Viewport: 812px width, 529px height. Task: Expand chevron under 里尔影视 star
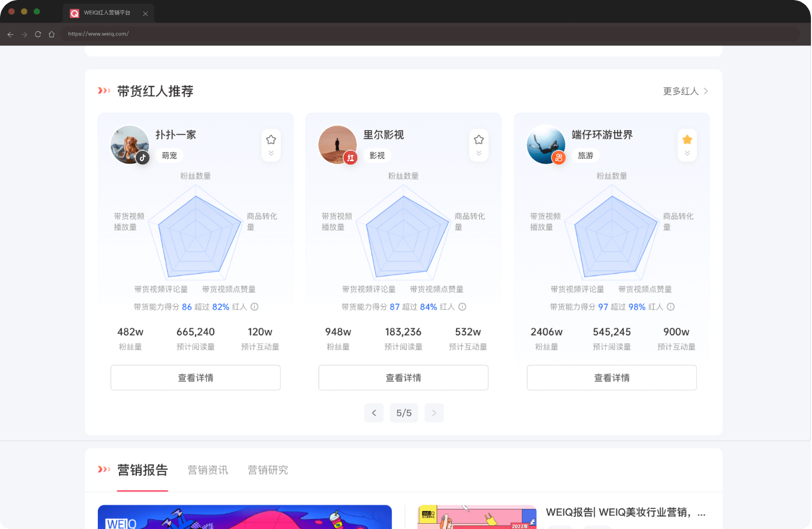coord(479,153)
